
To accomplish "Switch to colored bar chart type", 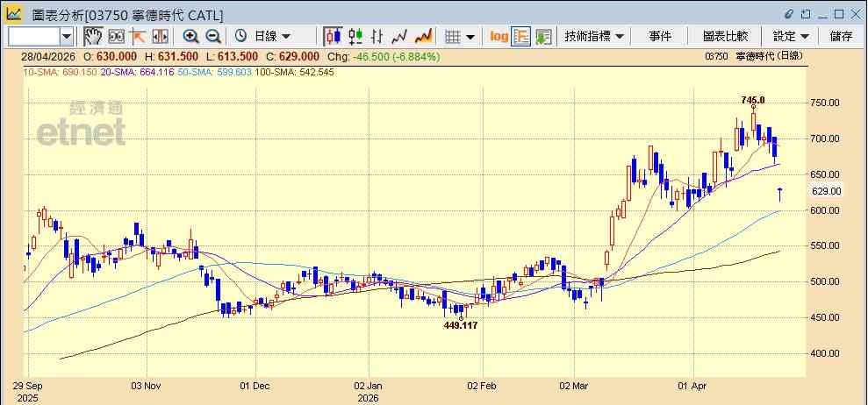I will coord(355,37).
